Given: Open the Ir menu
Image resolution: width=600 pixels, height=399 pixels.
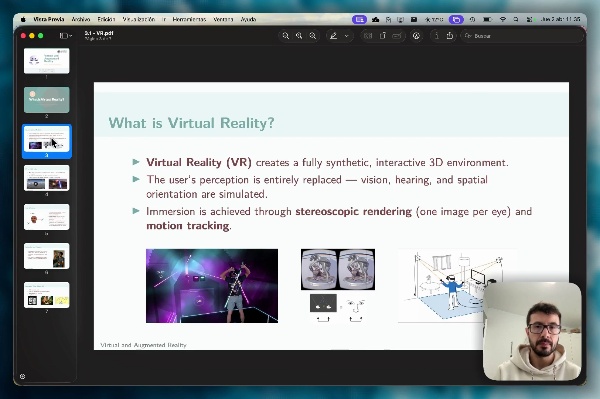Looking at the screenshot, I should pos(164,19).
